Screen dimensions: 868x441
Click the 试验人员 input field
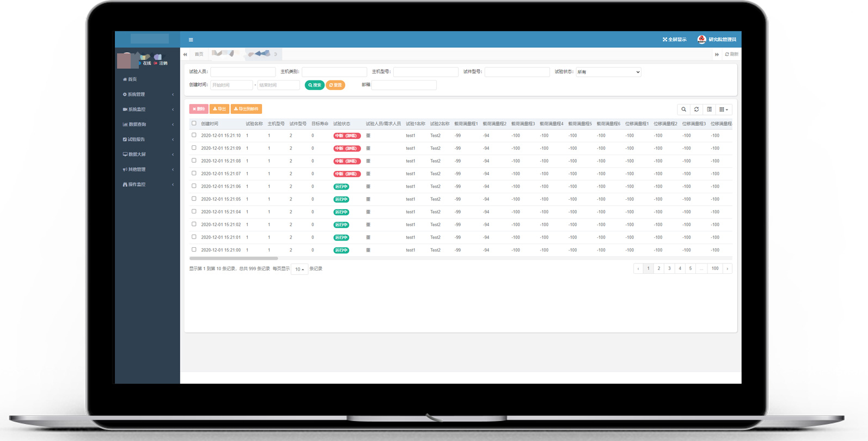243,72
